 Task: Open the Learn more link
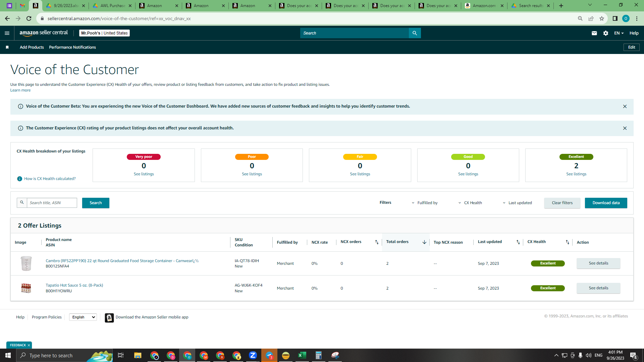pyautogui.click(x=20, y=90)
